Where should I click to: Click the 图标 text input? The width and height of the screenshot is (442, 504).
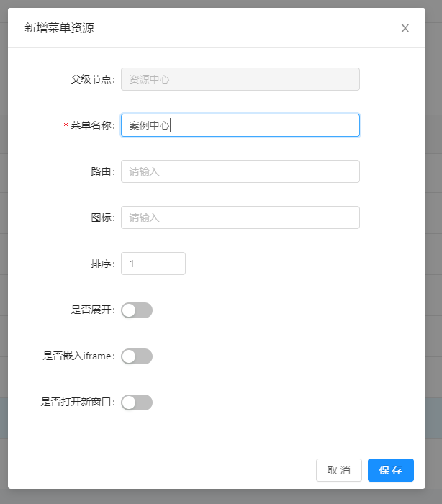coord(240,217)
